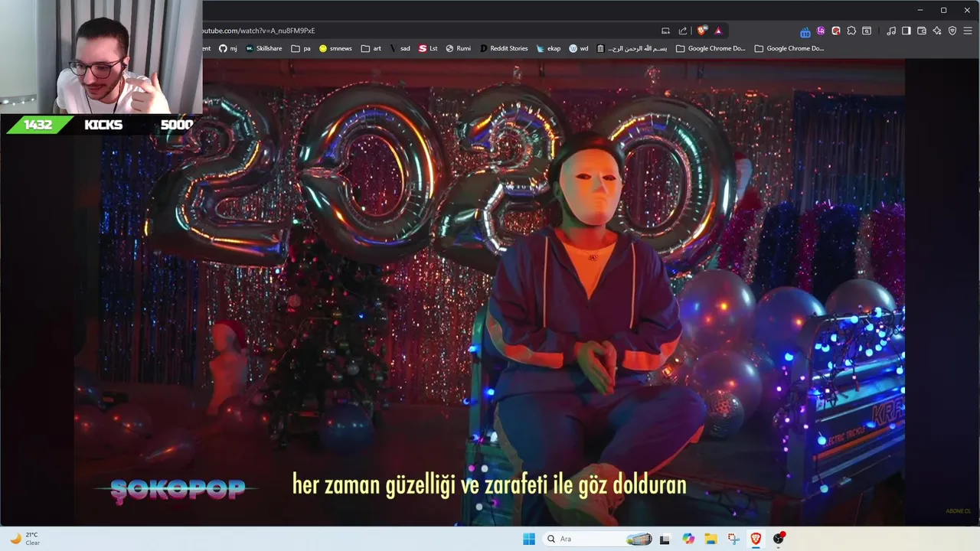
Task: Open the browser hamburger menu
Action: pos(968,31)
